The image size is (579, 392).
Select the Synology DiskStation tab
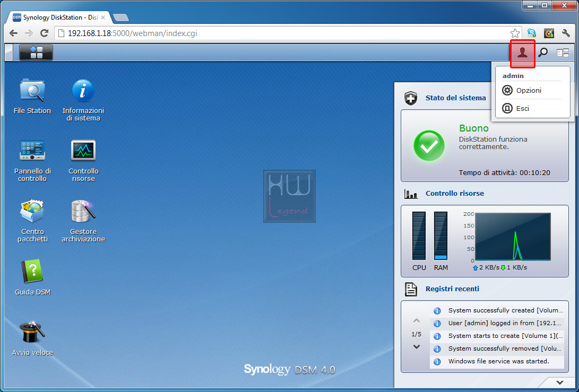59,18
